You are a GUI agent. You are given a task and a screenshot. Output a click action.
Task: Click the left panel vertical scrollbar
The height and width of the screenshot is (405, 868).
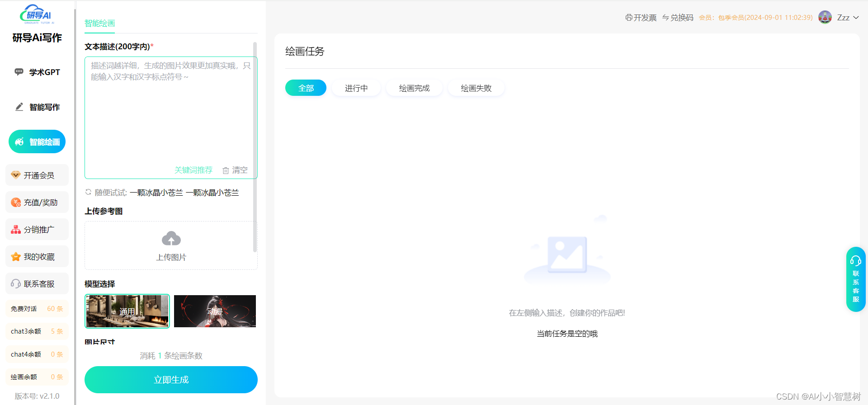click(255, 147)
